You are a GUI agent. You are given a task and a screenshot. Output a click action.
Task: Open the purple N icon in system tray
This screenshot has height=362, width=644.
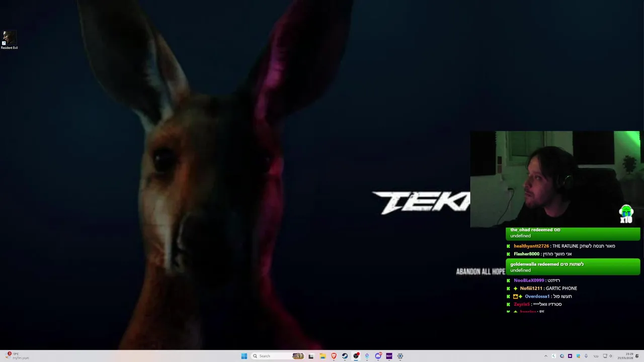point(570,356)
